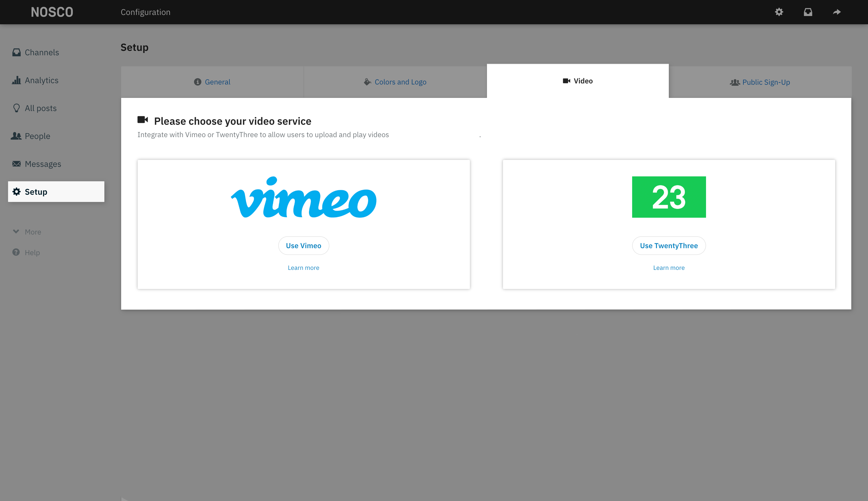868x501 pixels.
Task: Switch to Colors and Logo tab
Action: coord(395,82)
